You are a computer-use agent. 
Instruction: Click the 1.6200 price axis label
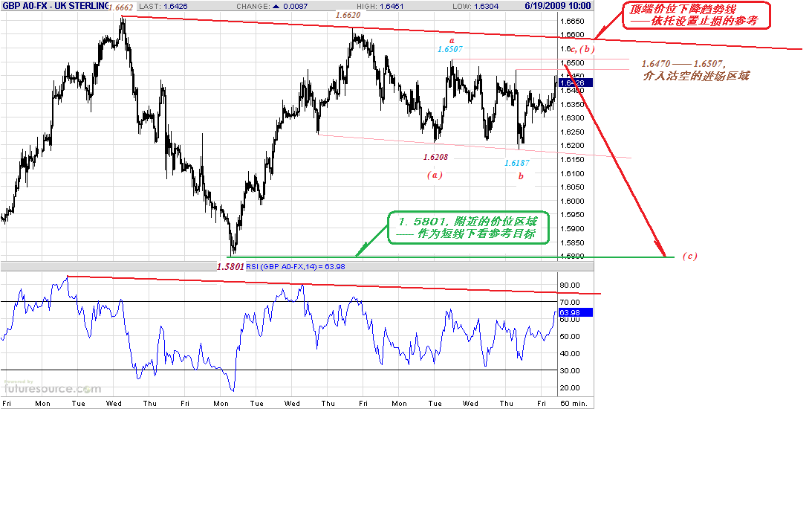click(x=572, y=146)
